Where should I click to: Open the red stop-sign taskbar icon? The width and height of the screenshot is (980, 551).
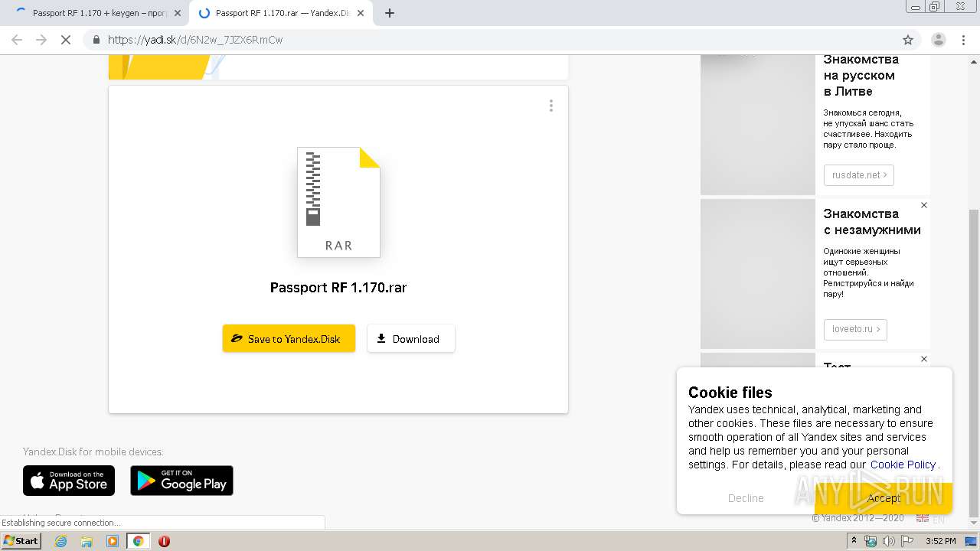[x=164, y=541]
